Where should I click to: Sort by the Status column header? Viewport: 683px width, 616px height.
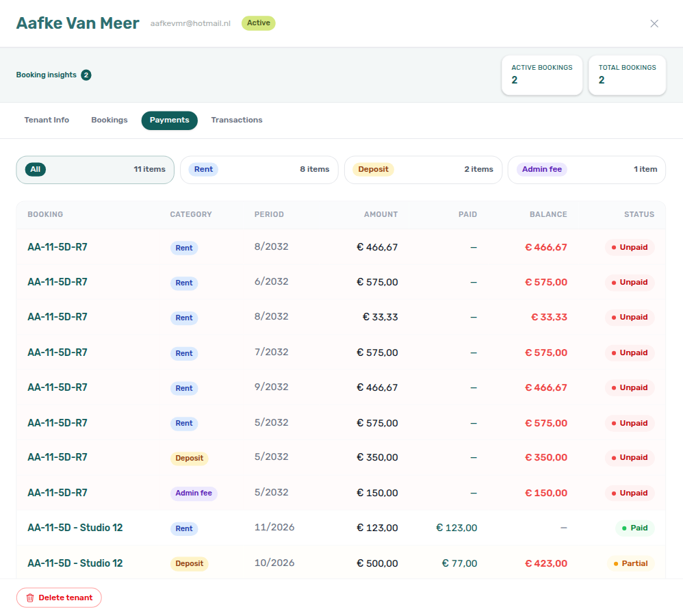coord(639,214)
